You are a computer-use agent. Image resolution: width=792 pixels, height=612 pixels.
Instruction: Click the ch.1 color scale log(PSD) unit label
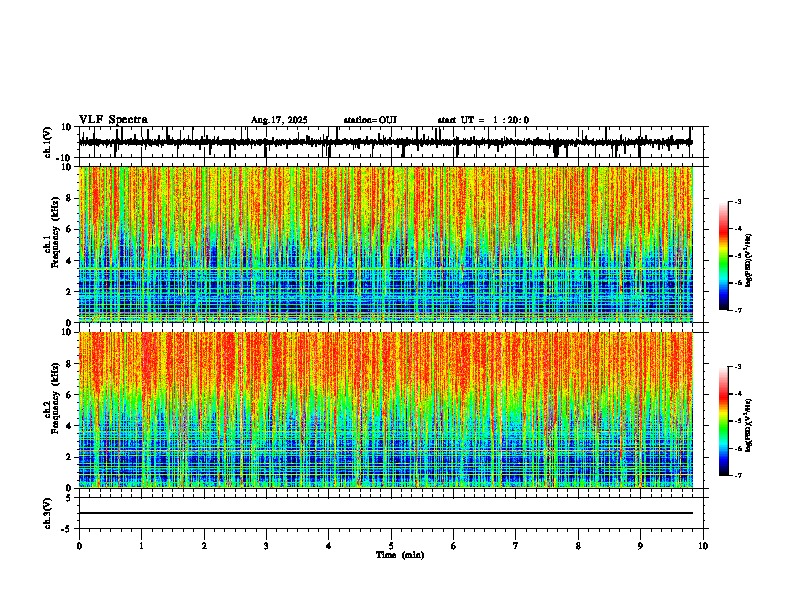748,260
